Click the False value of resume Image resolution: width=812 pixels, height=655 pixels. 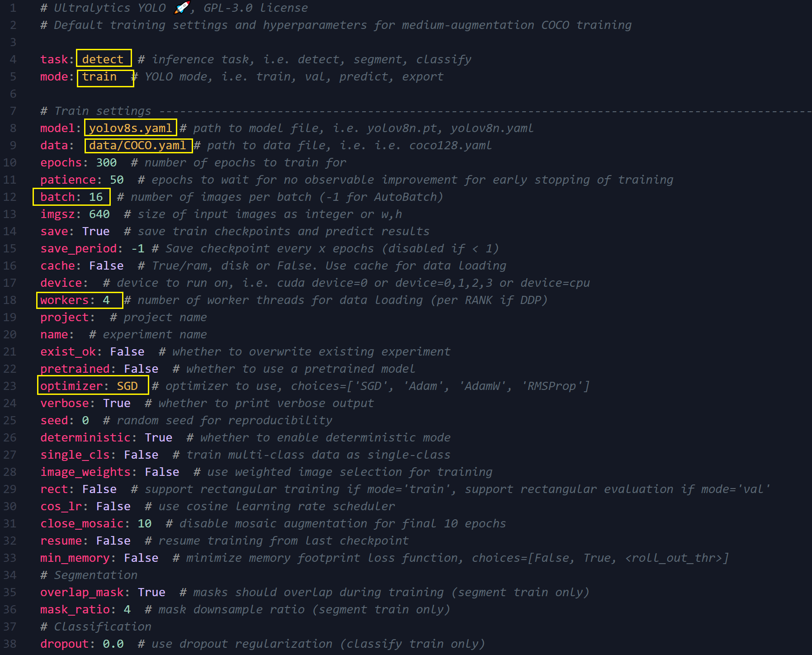pyautogui.click(x=113, y=541)
